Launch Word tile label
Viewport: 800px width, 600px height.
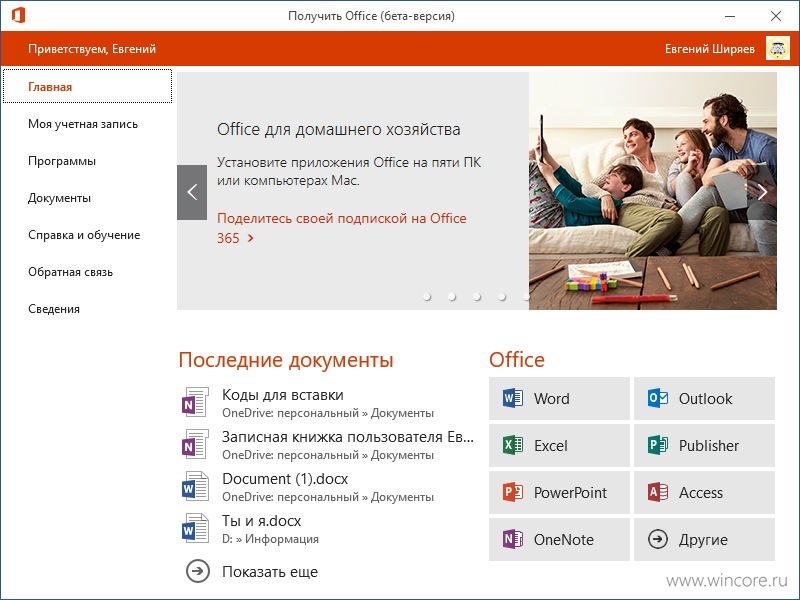[x=552, y=398]
